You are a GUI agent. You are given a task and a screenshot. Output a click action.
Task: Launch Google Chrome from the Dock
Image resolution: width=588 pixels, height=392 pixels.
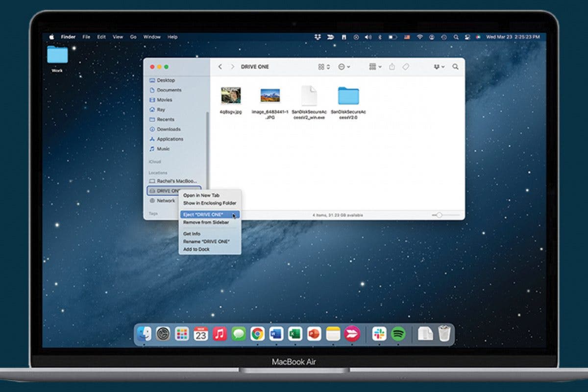pos(257,334)
